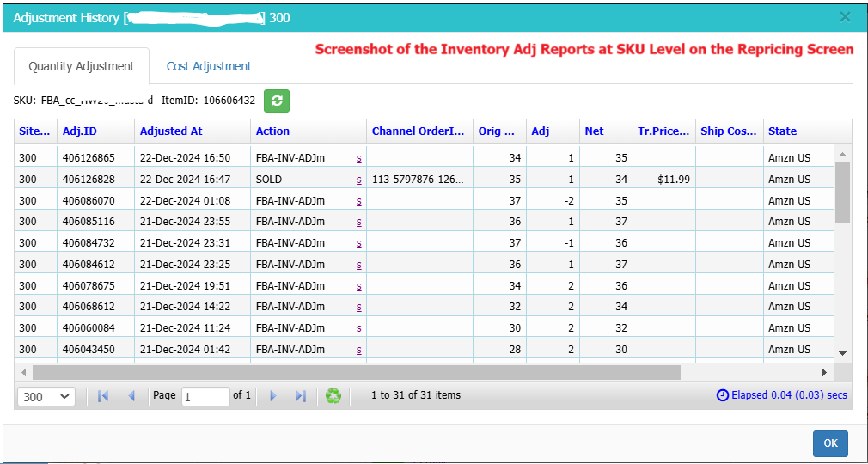Click the OK button
Image resolution: width=868 pixels, height=464 pixels.
(x=830, y=443)
